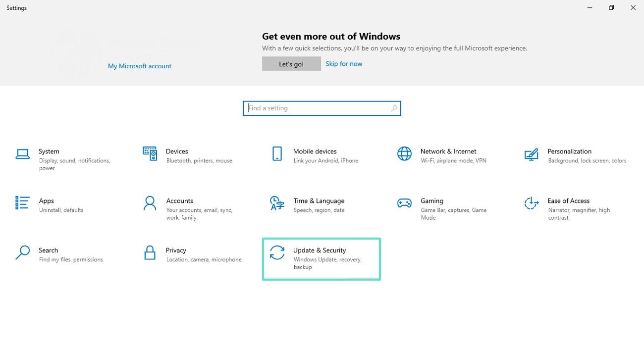Focus the Find a setting search box
Screen dimensions: 644x343
pyautogui.click(x=317, y=108)
